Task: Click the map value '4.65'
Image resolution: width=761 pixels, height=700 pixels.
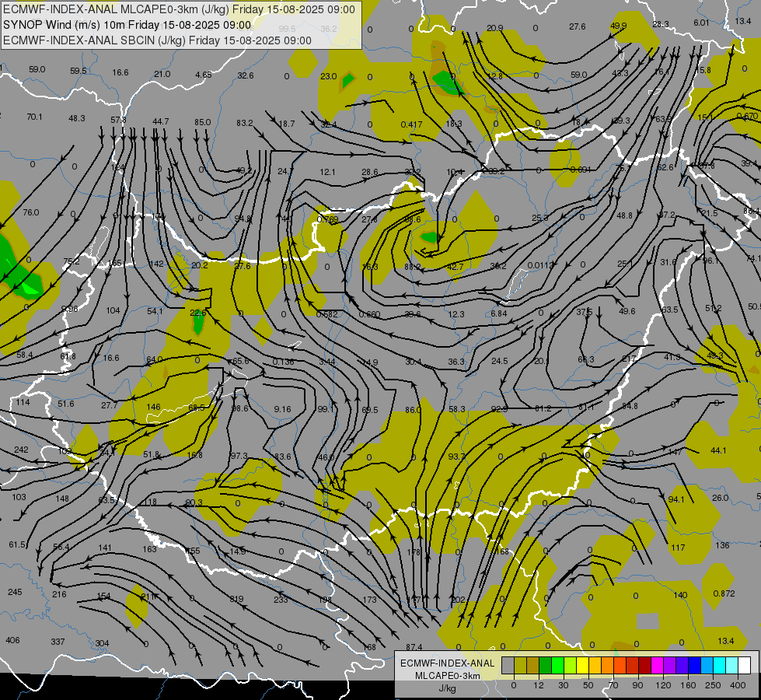Action: pyautogui.click(x=204, y=75)
